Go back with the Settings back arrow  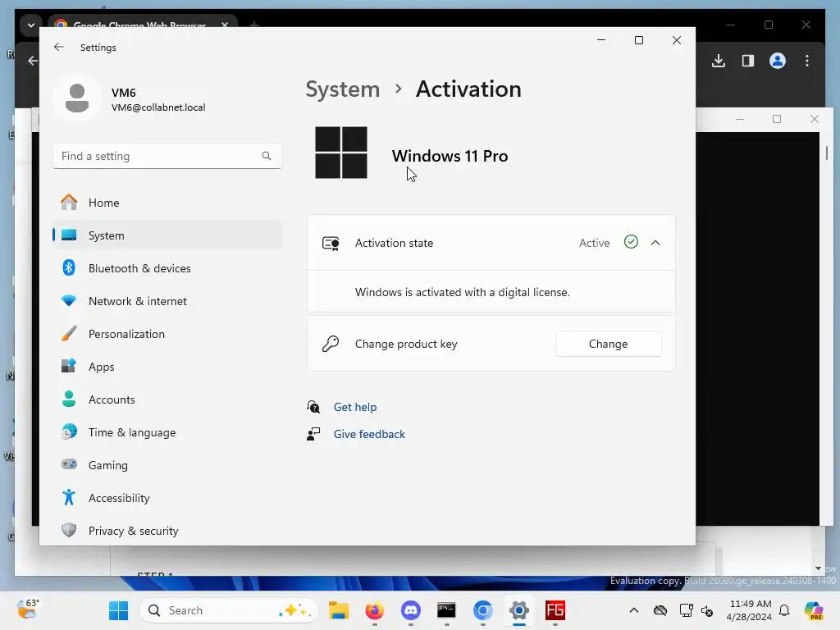[59, 47]
